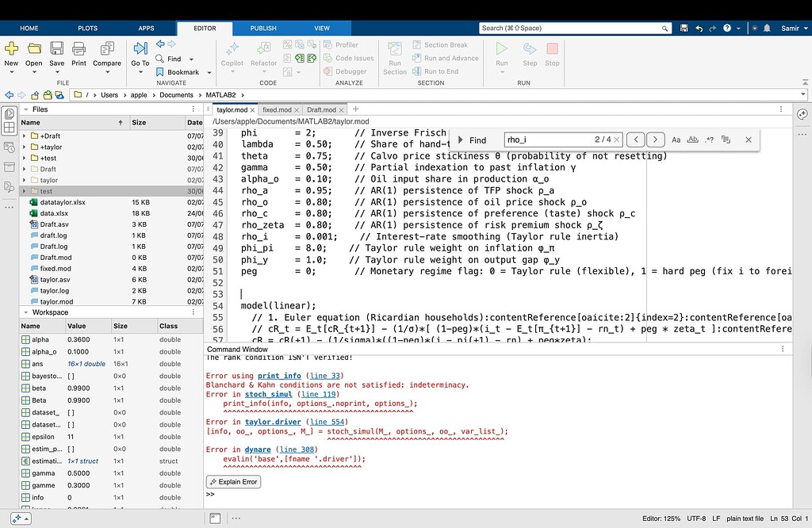Open the stoch_simul error link
The height and width of the screenshot is (528, 812).
click(268, 395)
